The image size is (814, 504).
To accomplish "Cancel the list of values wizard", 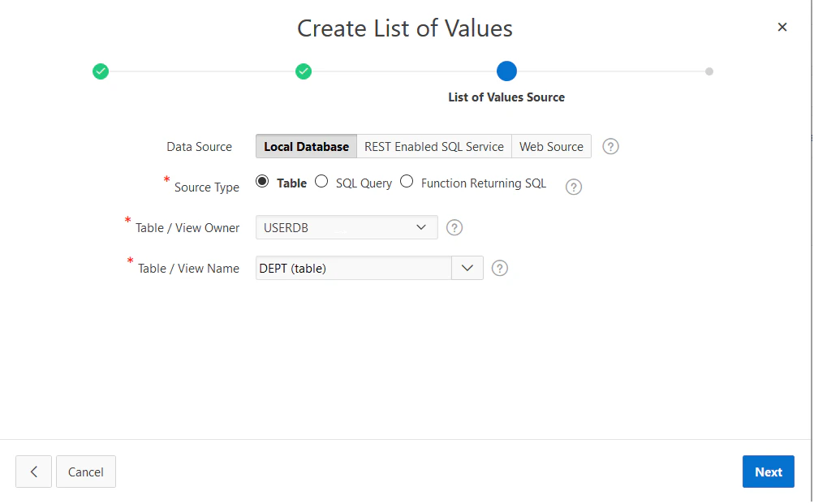I will [86, 472].
